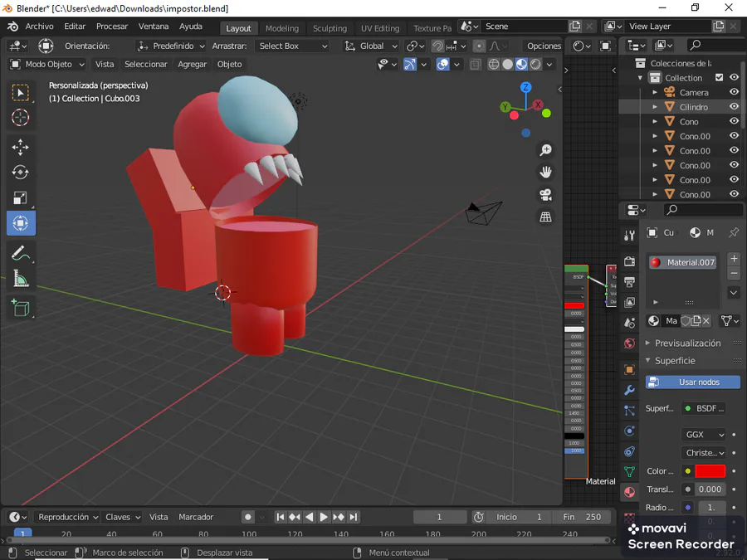Switch to the Sculpting workspace tab
Screen dimensions: 747x560
coord(330,28)
